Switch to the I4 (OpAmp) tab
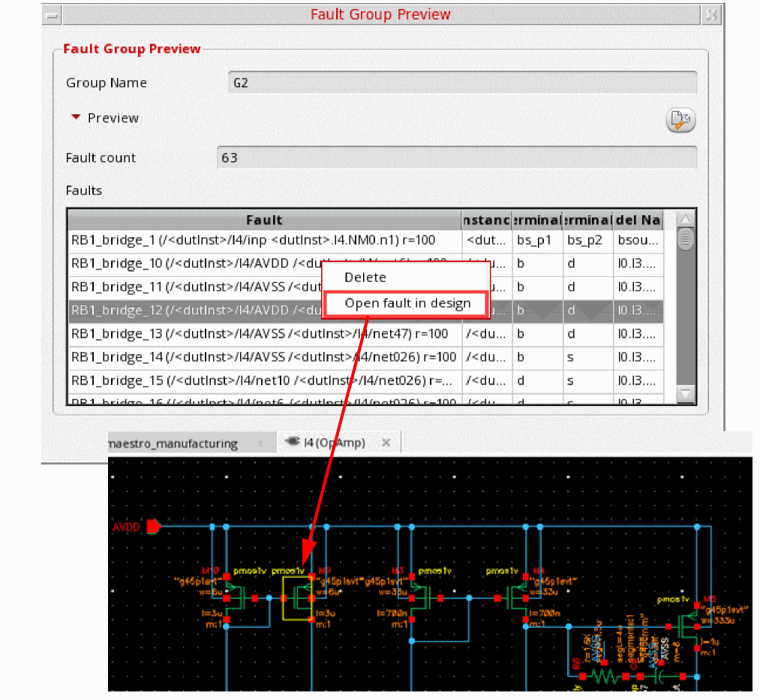The height and width of the screenshot is (700, 760). coord(334,443)
